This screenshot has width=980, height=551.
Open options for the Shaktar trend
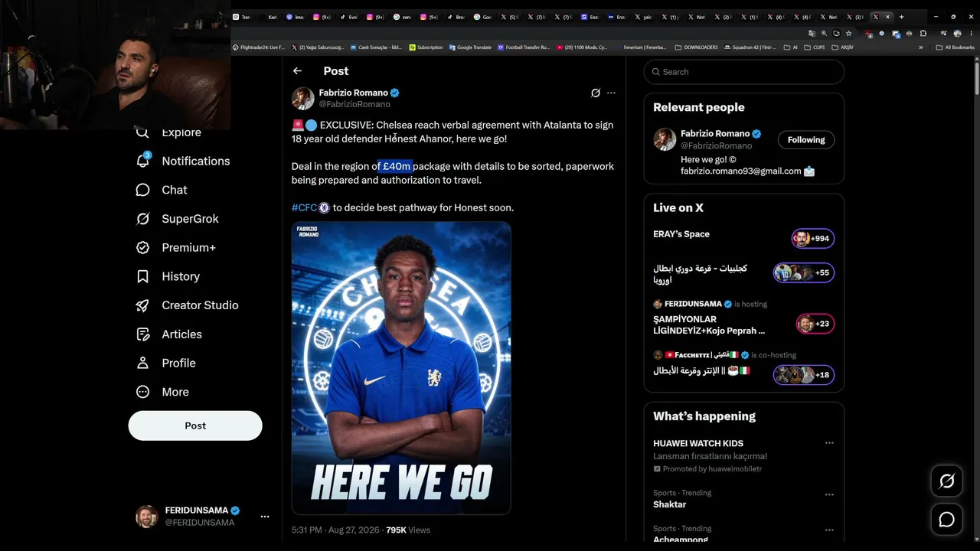click(829, 494)
